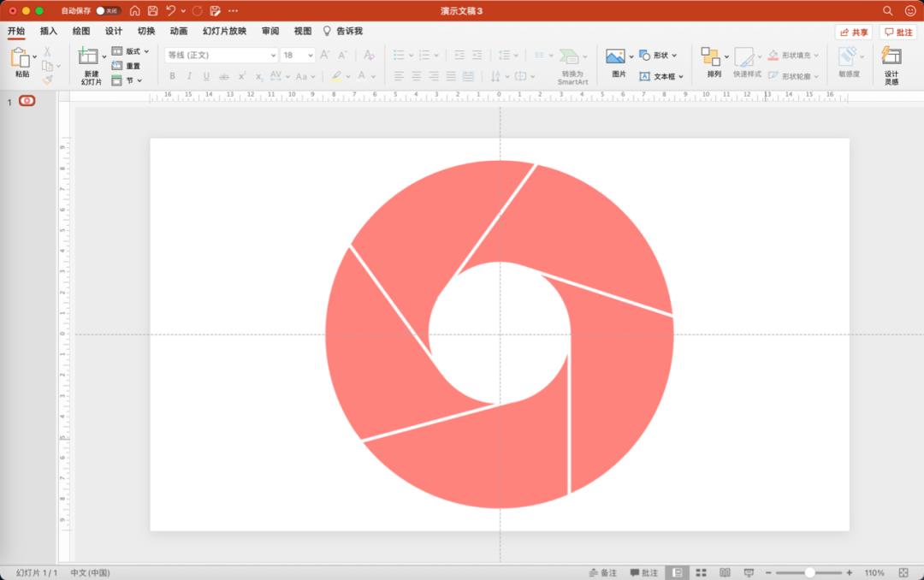Click the Copy icon
This screenshot has height=580, width=924.
click(47, 65)
